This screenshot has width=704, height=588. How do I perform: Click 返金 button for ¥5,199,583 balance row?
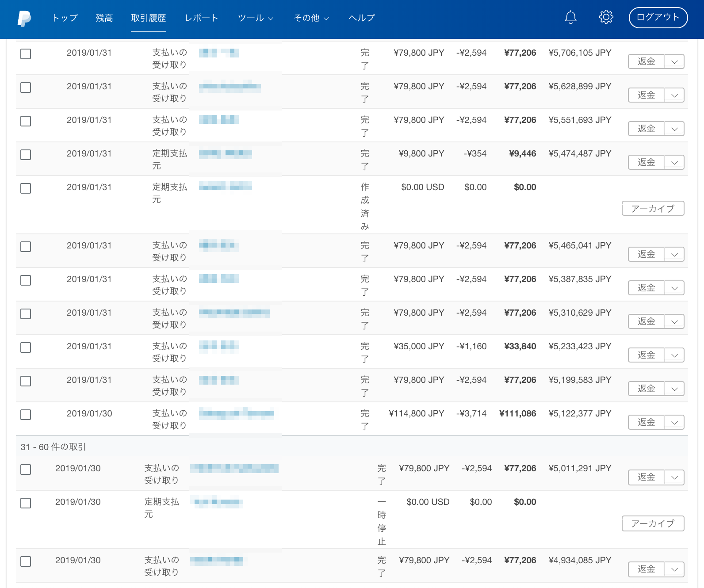coord(647,389)
